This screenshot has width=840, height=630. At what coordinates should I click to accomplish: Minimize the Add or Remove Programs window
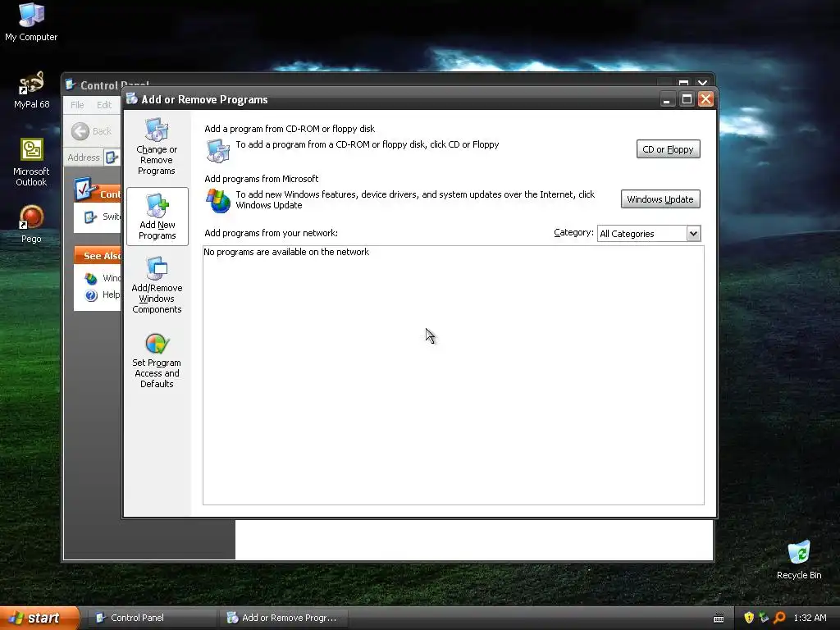tap(667, 99)
